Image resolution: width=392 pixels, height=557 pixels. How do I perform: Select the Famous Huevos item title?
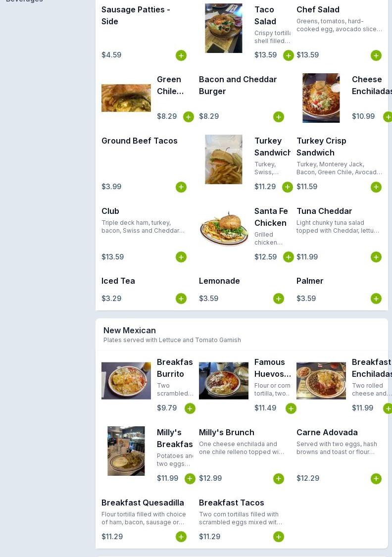pos(272,368)
